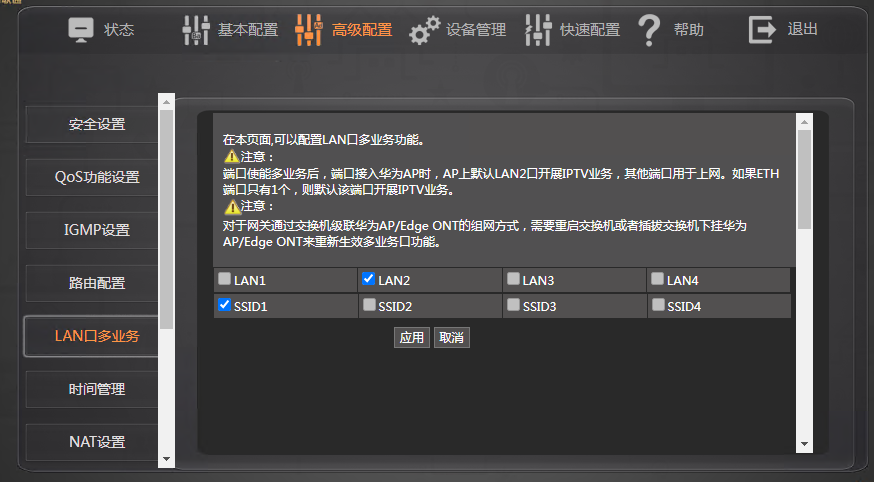Click the 取消 cancel button
This screenshot has height=482, width=874.
pyautogui.click(x=451, y=338)
